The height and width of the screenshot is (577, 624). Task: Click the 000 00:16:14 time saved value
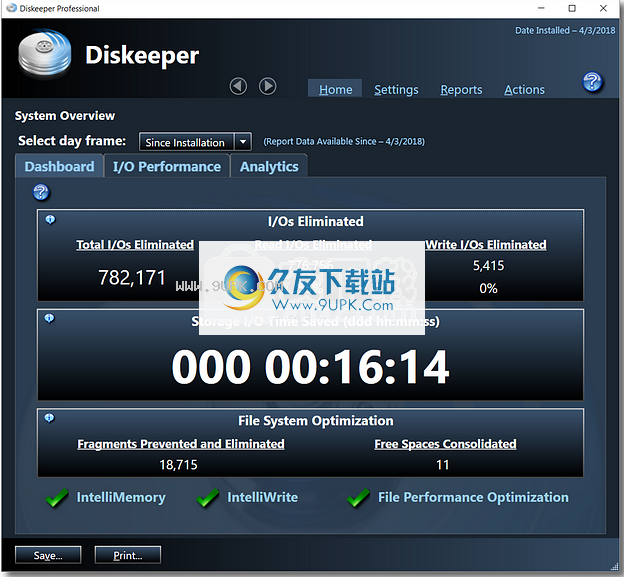tap(311, 367)
